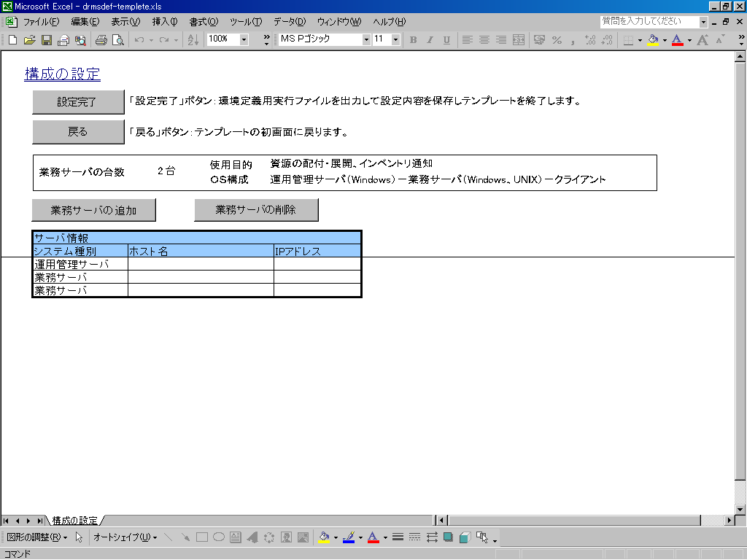Apply blue line color in the Drawing toolbar

[x=349, y=537]
